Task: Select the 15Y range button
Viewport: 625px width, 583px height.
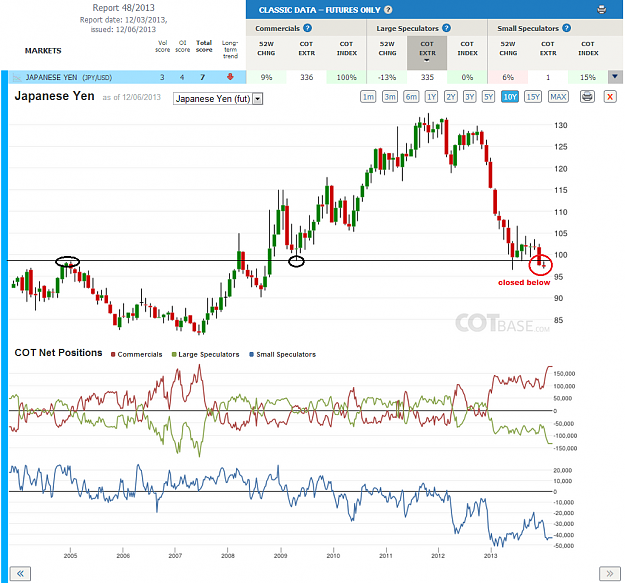Action: point(533,97)
